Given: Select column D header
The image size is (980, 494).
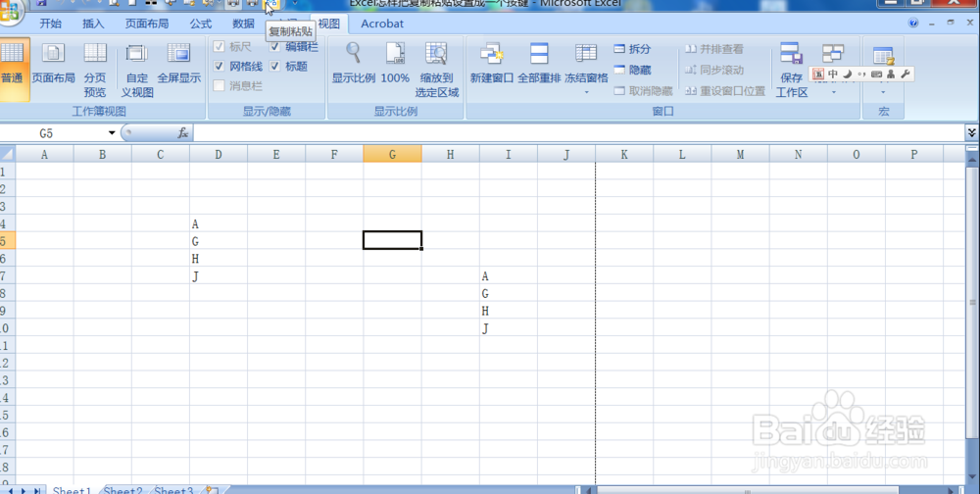Looking at the screenshot, I should point(219,155).
